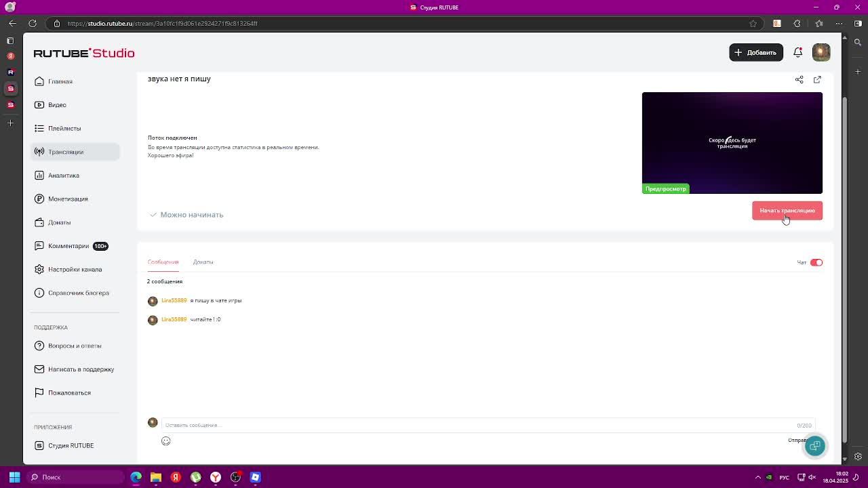This screenshot has height=488, width=868.
Task: Open Roblox from the taskbar
Action: [x=255, y=477]
